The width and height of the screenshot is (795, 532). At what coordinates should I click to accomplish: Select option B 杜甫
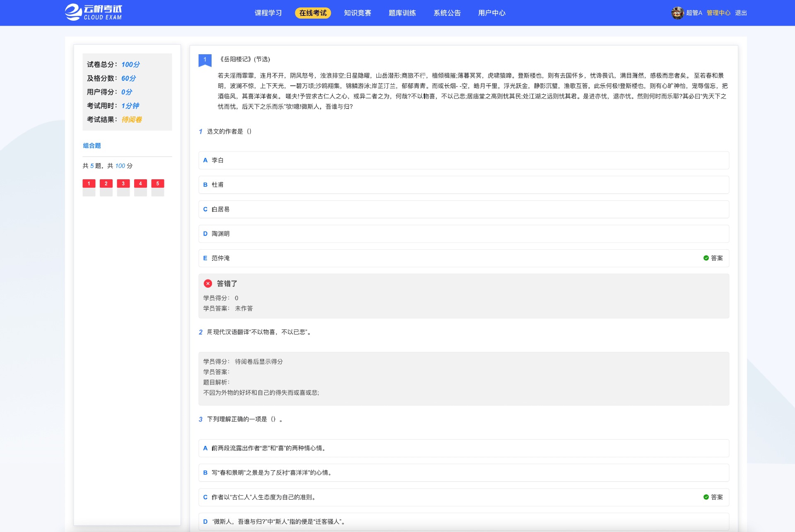pyautogui.click(x=464, y=185)
